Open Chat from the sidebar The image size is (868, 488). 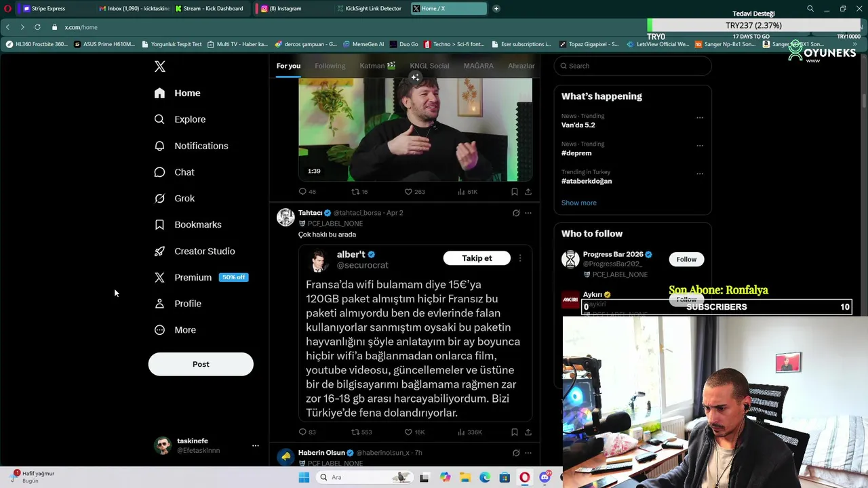(174, 172)
